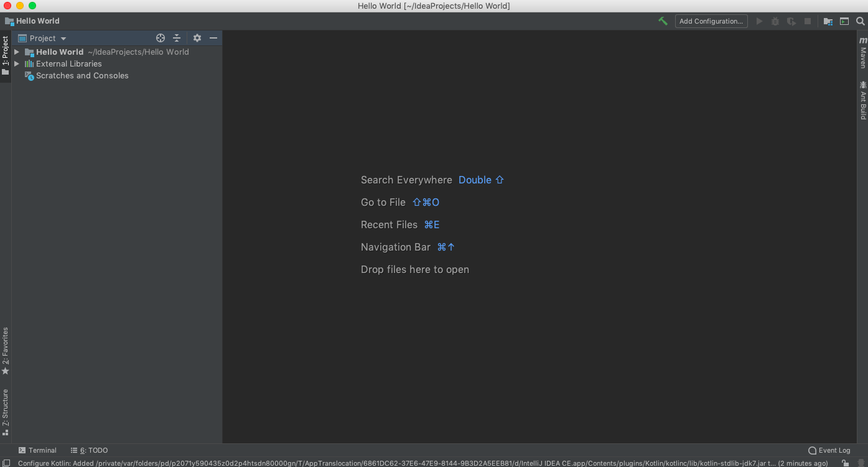868x467 pixels.
Task: Expand the Hello World tree node arrow
Action: click(17, 52)
